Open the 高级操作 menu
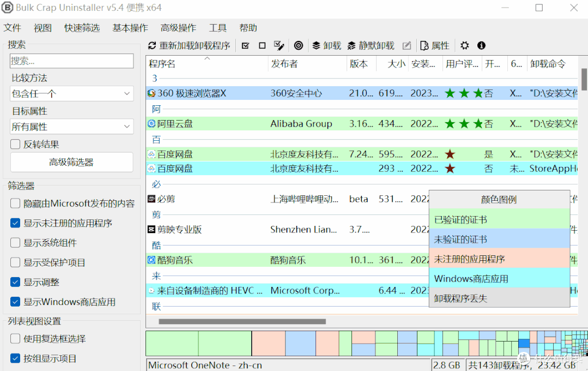 click(x=178, y=28)
